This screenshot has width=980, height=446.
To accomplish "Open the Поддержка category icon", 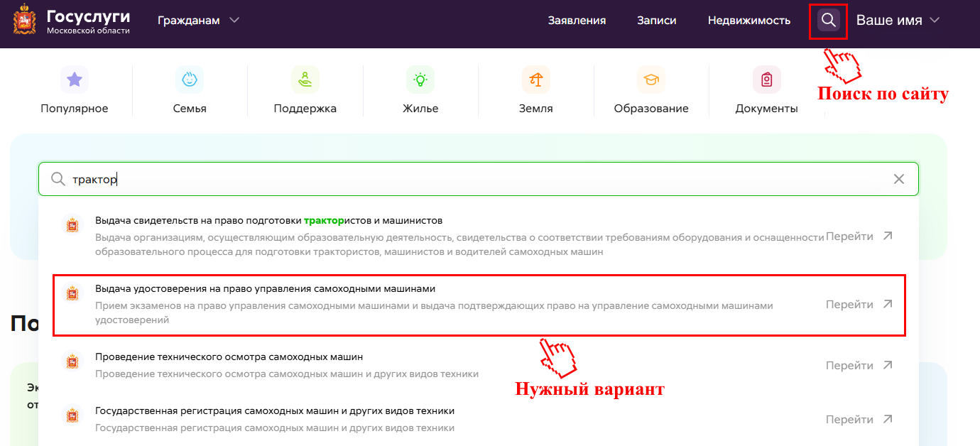I will pos(305,80).
